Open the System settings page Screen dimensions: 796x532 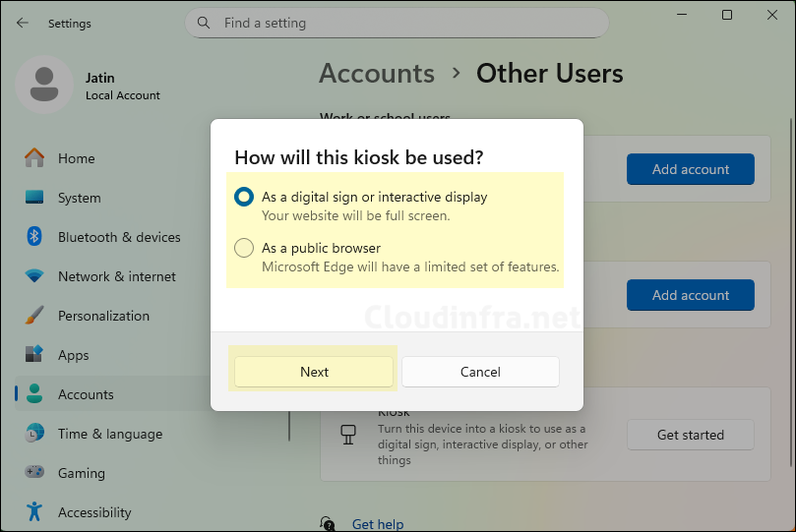79,198
